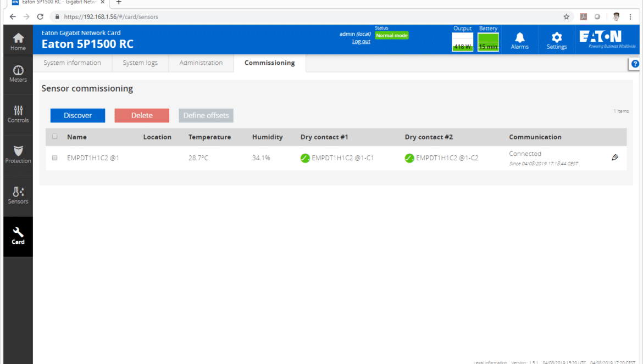Click the Dry contact #2 column header
This screenshot has width=643, height=364.
[429, 137]
